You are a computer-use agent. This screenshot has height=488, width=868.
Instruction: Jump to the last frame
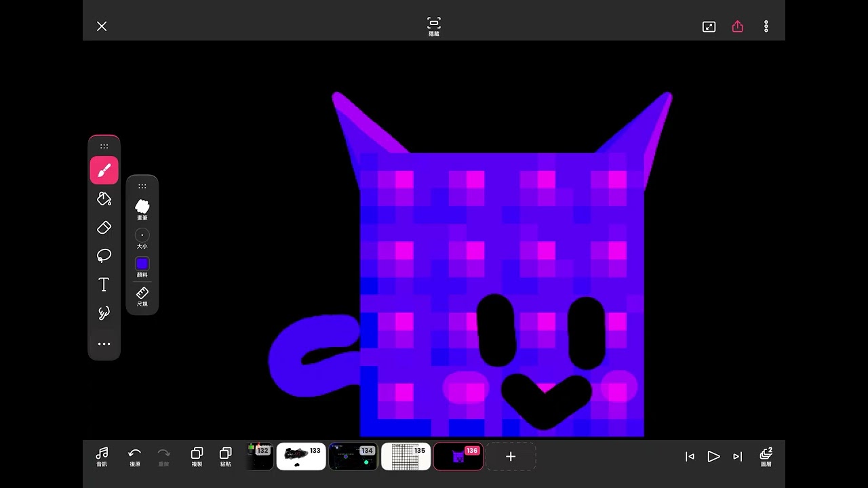point(738,457)
